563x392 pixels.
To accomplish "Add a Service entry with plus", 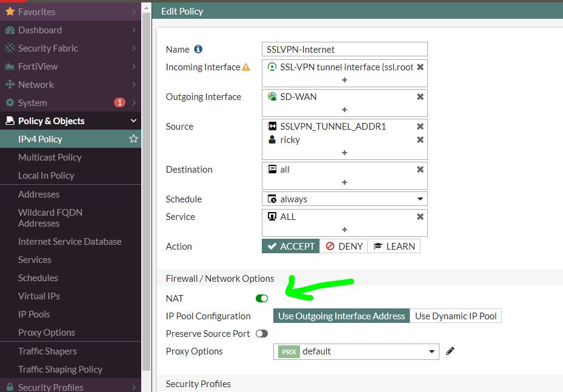I will [x=344, y=230].
